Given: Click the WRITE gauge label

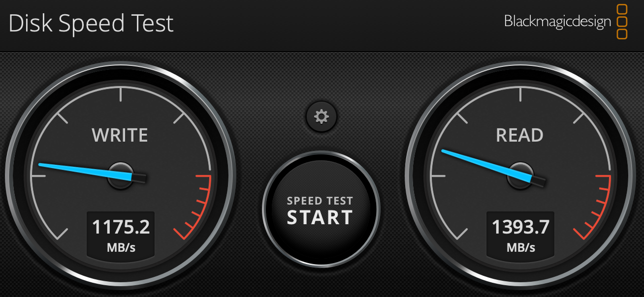Looking at the screenshot, I should coord(120,135).
